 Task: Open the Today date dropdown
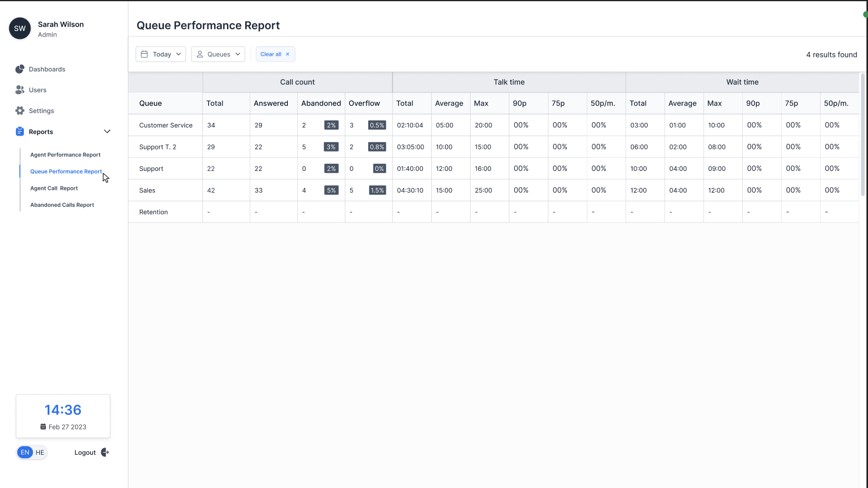pyautogui.click(x=161, y=54)
